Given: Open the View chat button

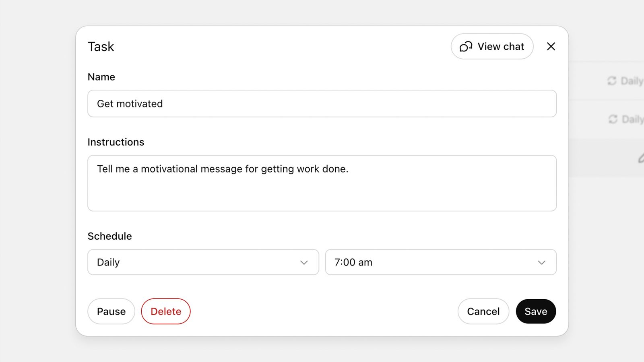Looking at the screenshot, I should (x=492, y=47).
